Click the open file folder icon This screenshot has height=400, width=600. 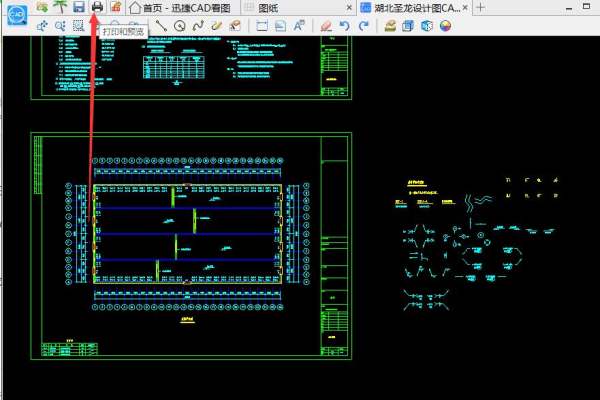click(x=42, y=7)
